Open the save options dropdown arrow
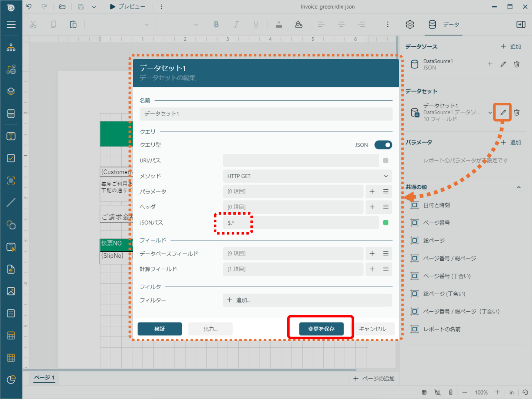The height and width of the screenshot is (399, 532). [x=94, y=7]
